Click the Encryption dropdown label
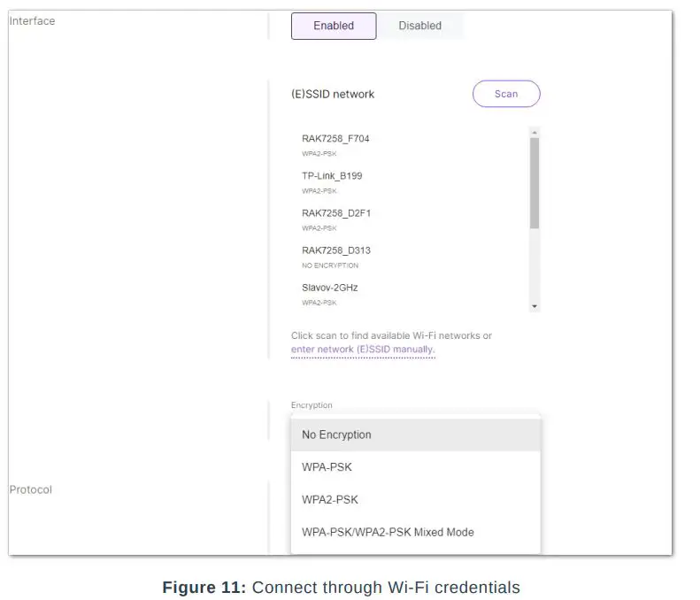This screenshot has width=700, height=600. click(x=312, y=405)
